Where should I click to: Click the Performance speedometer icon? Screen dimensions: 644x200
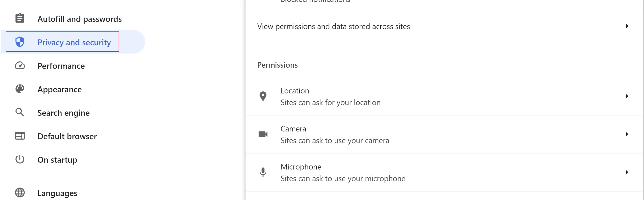20,66
